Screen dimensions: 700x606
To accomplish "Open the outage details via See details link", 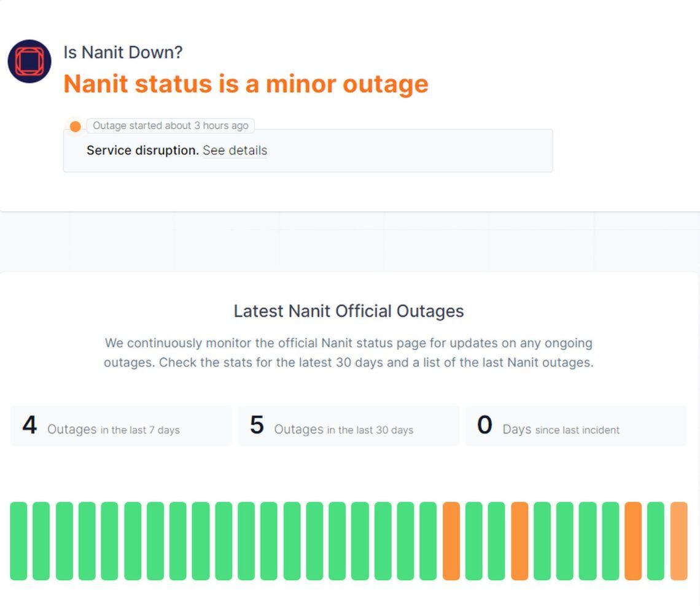I will [x=235, y=150].
